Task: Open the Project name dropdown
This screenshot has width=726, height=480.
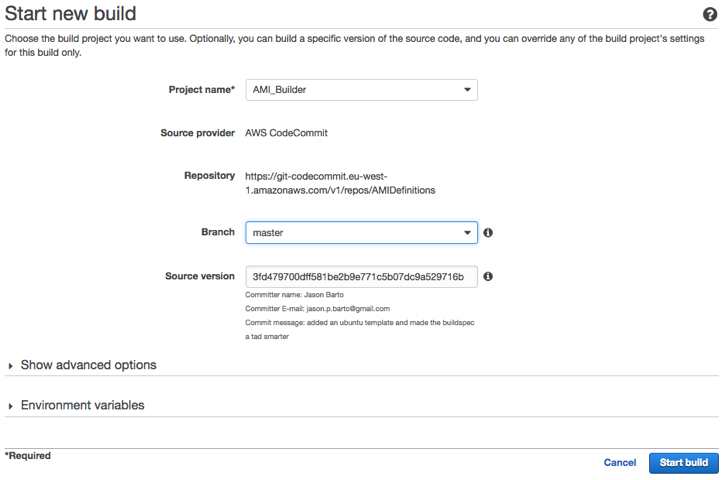Action: point(361,90)
